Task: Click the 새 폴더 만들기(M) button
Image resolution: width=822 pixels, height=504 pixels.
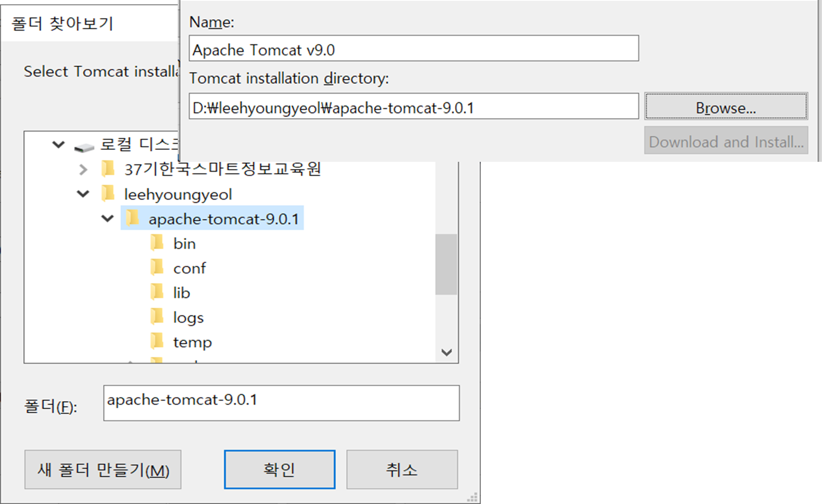Action: pyautogui.click(x=103, y=470)
